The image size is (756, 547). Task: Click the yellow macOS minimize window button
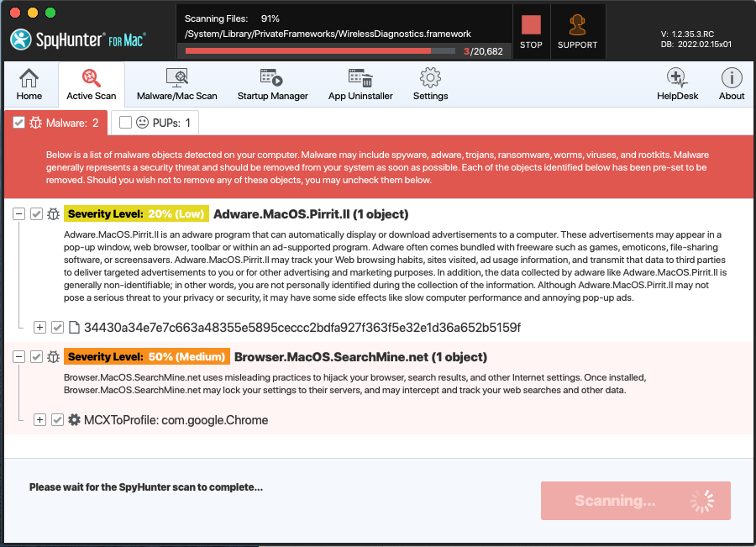33,13
